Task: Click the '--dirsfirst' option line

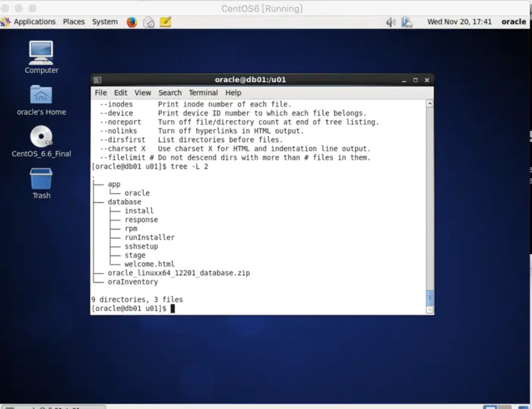Action: (191, 140)
